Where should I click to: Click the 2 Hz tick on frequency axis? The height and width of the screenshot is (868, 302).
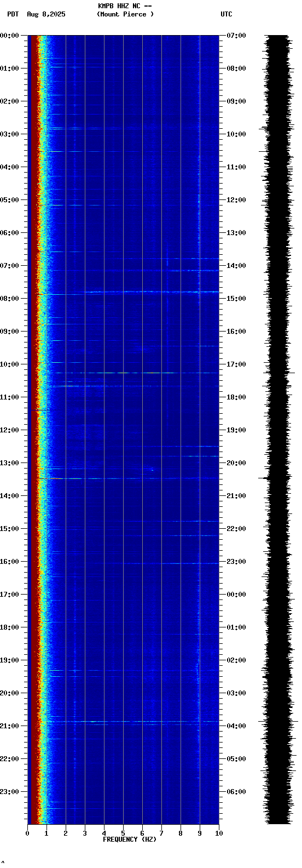click(66, 833)
